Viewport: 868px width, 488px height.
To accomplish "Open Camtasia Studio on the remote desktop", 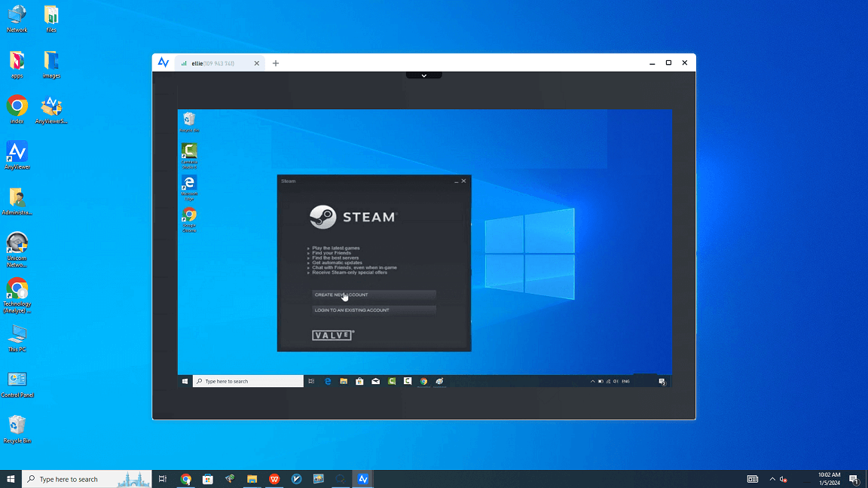I will [189, 151].
